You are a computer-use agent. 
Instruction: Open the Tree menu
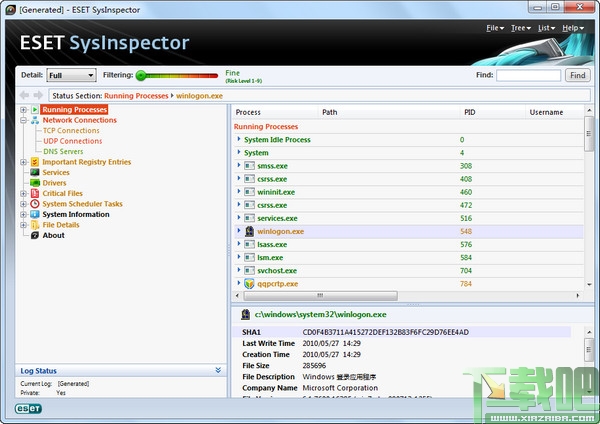[521, 28]
